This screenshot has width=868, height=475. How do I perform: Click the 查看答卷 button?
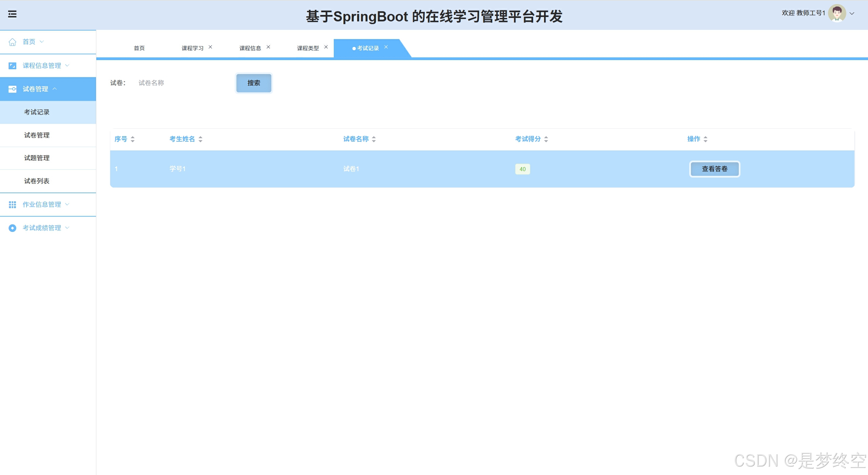[x=714, y=169]
